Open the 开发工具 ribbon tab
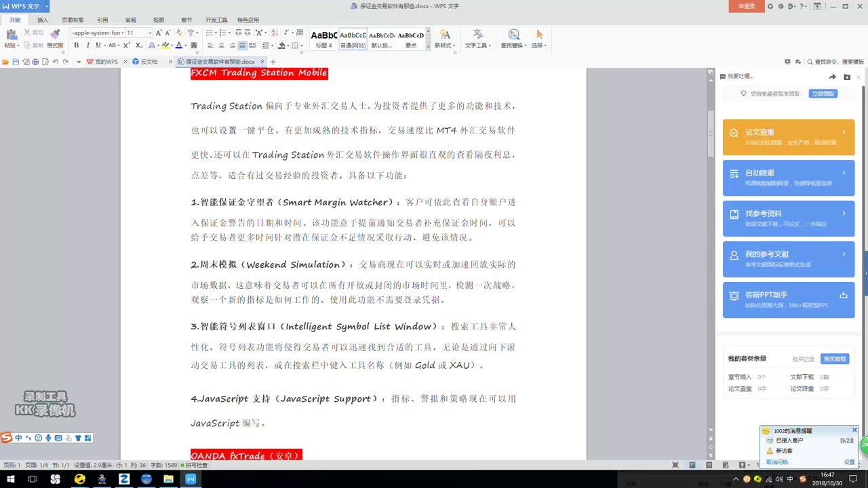This screenshot has width=868, height=488. click(x=216, y=20)
